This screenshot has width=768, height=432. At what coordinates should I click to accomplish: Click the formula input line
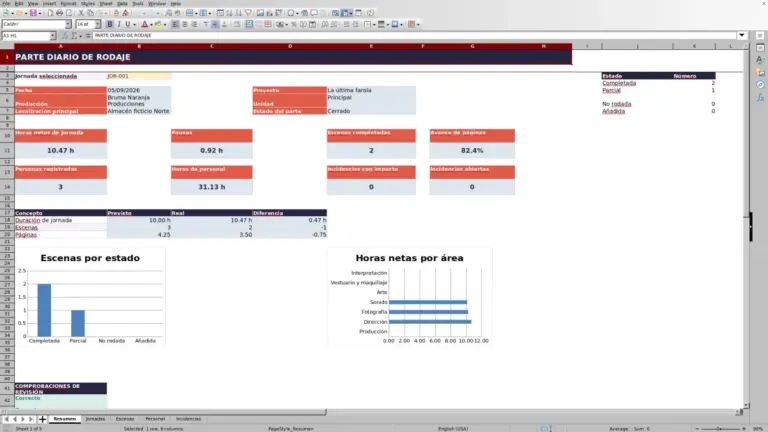414,35
